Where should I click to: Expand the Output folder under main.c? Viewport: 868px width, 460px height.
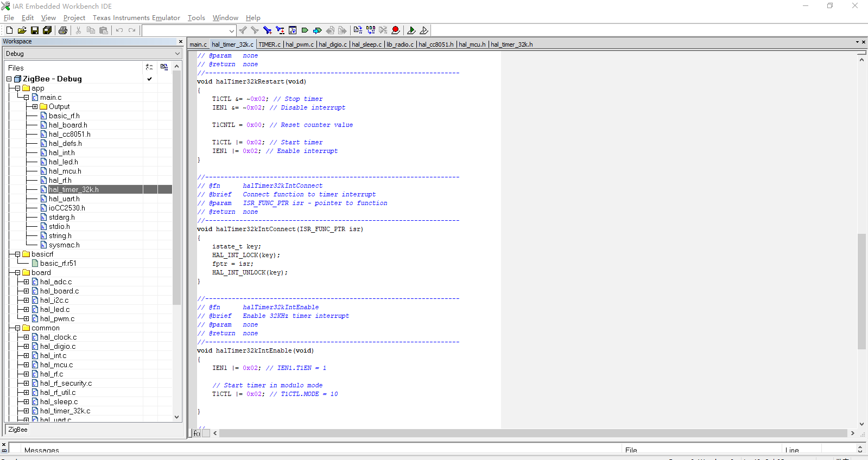click(35, 107)
